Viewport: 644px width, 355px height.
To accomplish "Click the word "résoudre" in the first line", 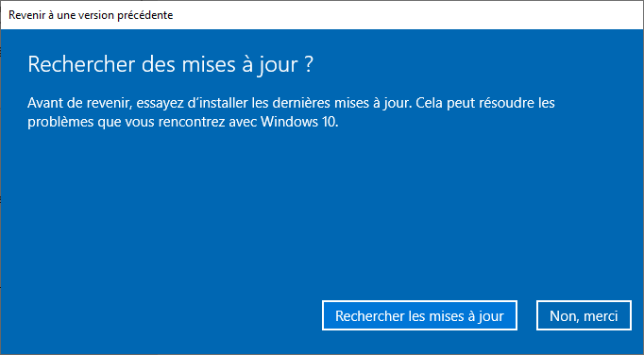I will click(507, 102).
